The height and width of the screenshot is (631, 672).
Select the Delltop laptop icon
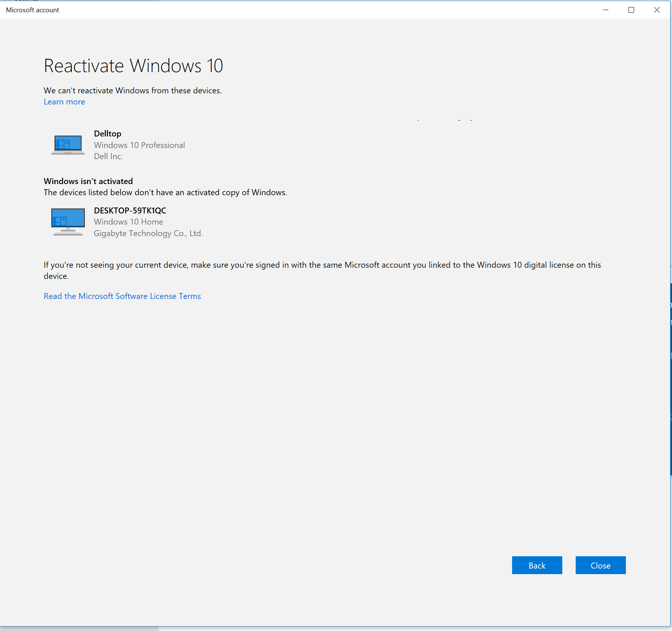[68, 145]
